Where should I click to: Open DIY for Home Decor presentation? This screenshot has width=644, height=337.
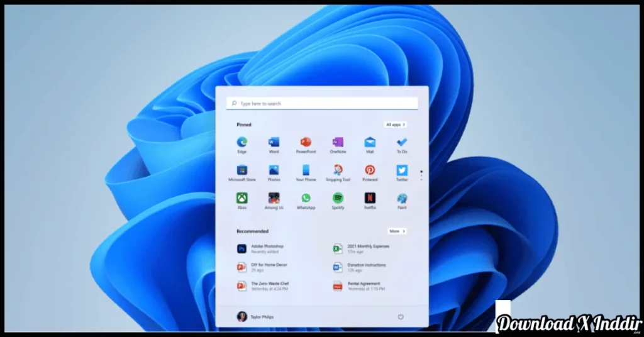[262, 267]
